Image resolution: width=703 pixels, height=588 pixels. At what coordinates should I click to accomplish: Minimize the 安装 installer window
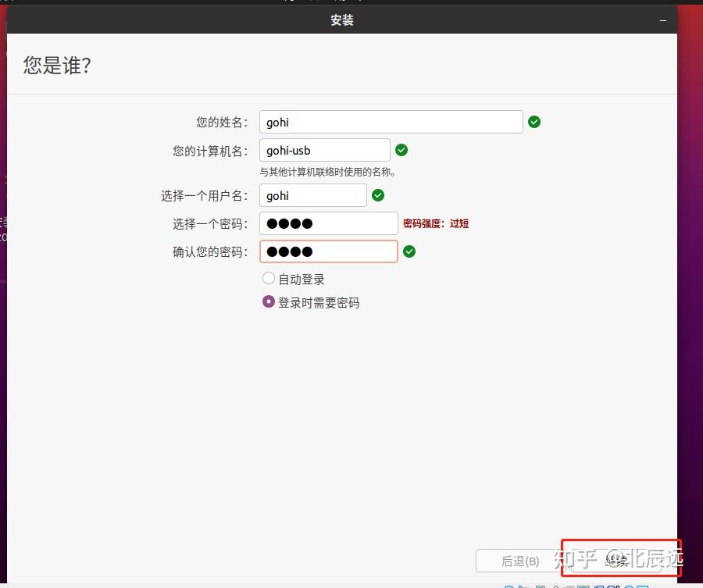pyautogui.click(x=662, y=20)
